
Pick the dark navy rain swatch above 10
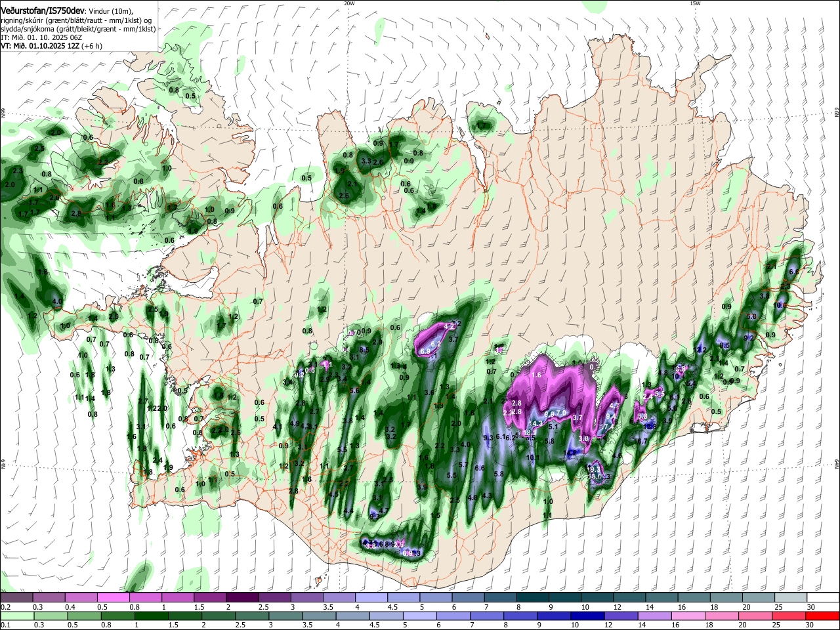(x=589, y=616)
